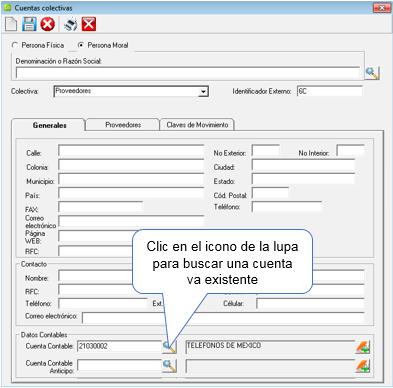The width and height of the screenshot is (393, 388).
Task: Click the Célular input field
Action: click(x=310, y=303)
